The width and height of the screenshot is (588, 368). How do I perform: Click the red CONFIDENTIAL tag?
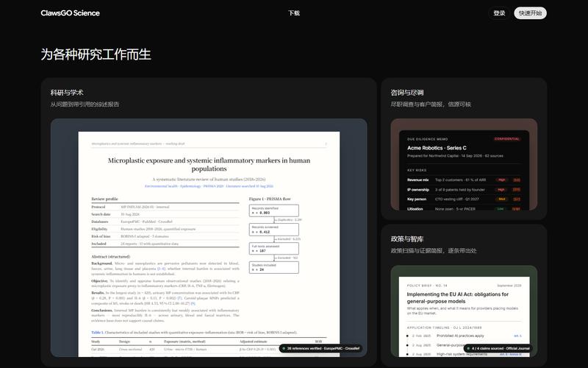pyautogui.click(x=506, y=139)
